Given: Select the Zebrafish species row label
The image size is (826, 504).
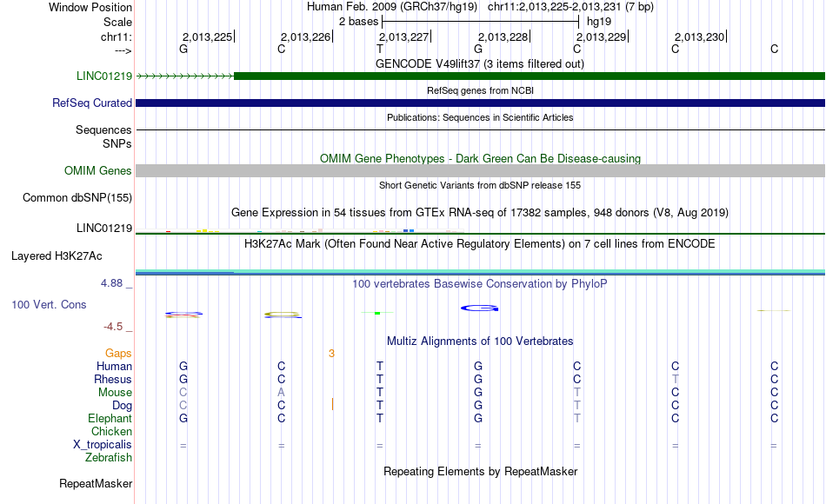Looking at the screenshot, I should tap(109, 457).
